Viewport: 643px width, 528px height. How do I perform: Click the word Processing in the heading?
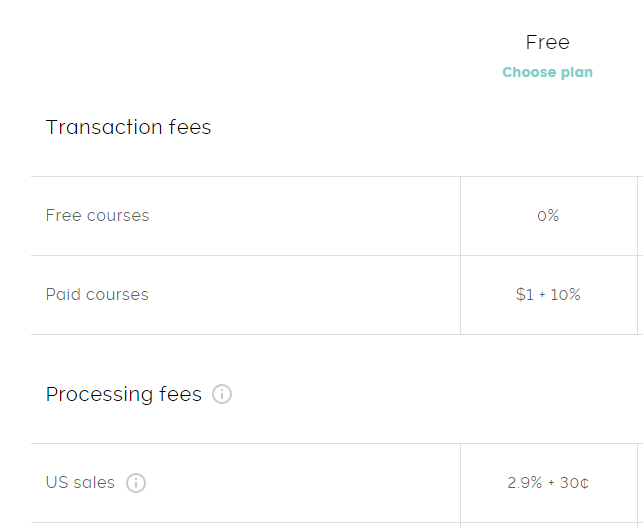click(x=99, y=394)
